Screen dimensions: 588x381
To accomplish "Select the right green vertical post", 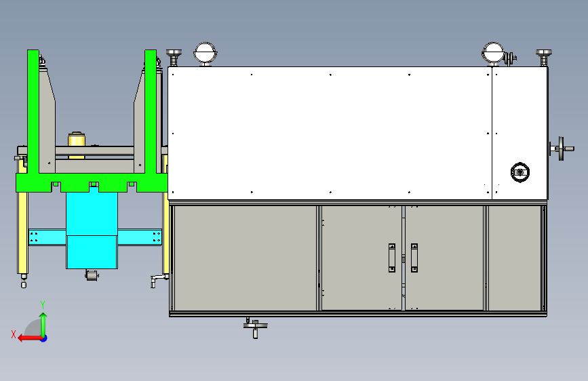I will [x=151, y=111].
